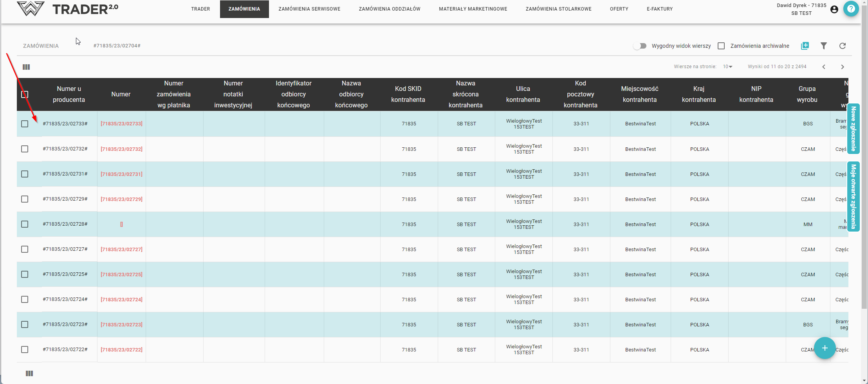Click the add new order icon in toolbar

coord(805,46)
